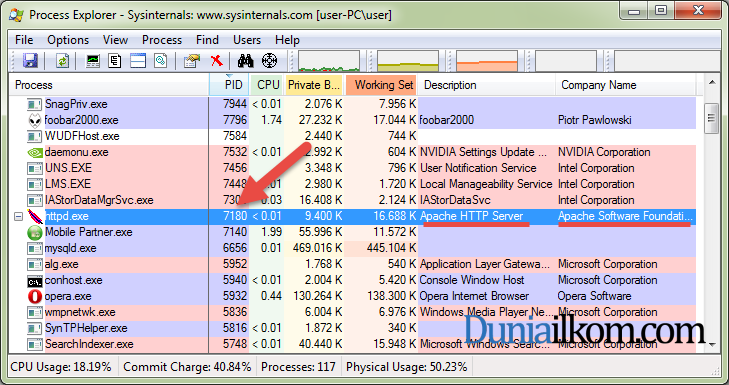Click the foobar2000.exe alien icon
The width and height of the screenshot is (729, 385).
pyautogui.click(x=35, y=120)
